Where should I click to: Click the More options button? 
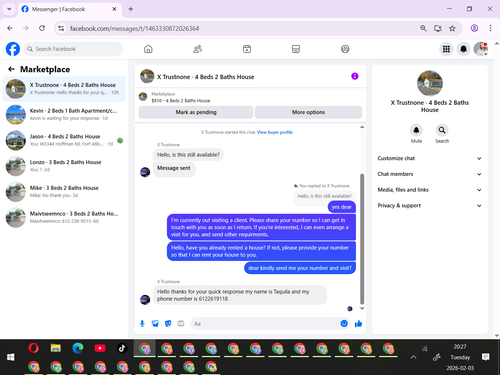(308, 112)
